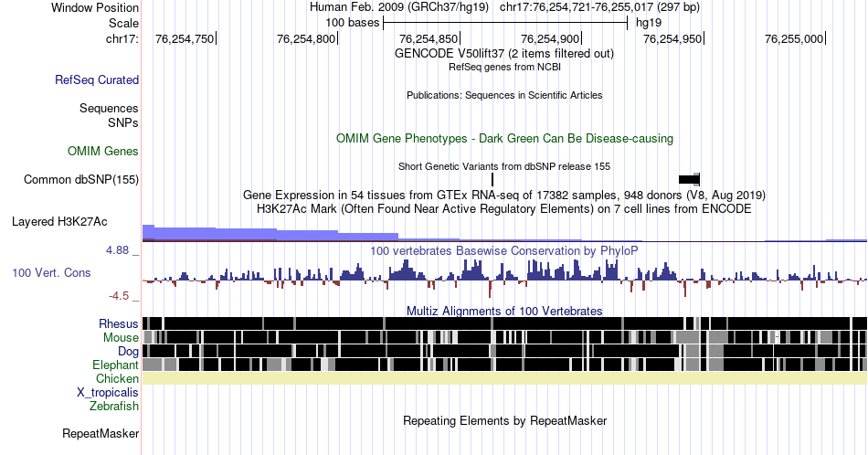This screenshot has height=455, width=868.
Task: Click the chr17: base position label
Action: (x=122, y=38)
